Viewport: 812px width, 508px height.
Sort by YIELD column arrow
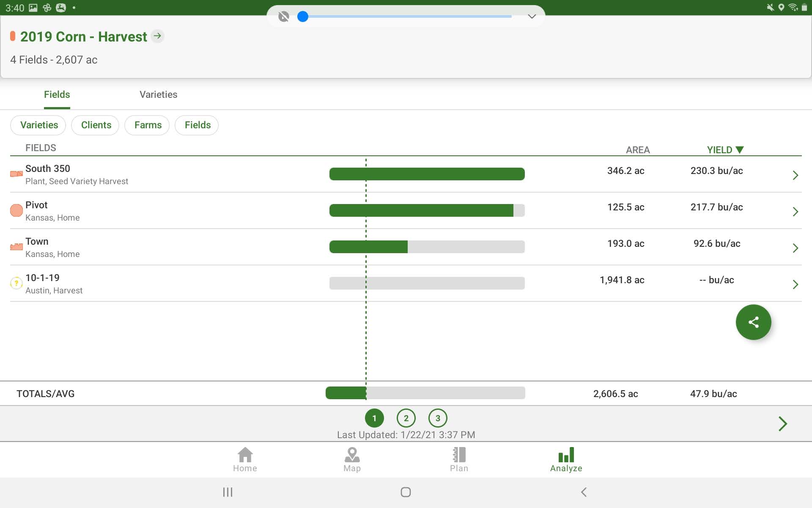[x=740, y=149]
